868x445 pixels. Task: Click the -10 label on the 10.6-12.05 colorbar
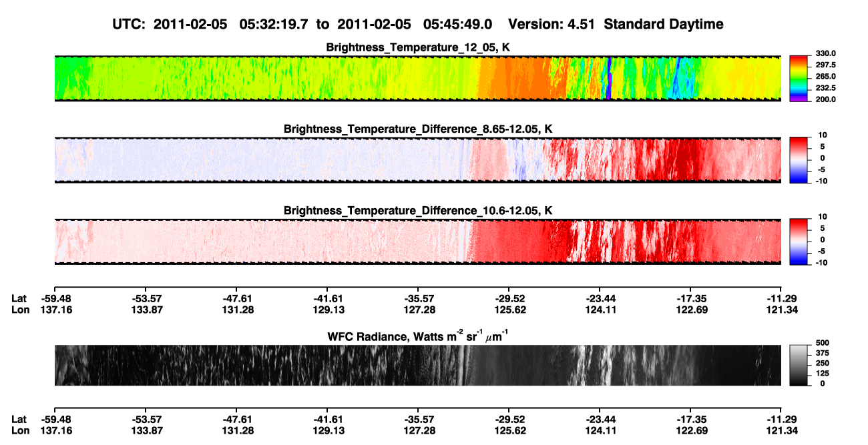(x=822, y=262)
